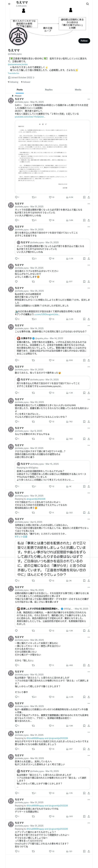The width and height of the screenshot is (98, 868).
Task: Open the @anonenone_tanbo mention in bio
Action: pyautogui.click(x=16, y=64)
